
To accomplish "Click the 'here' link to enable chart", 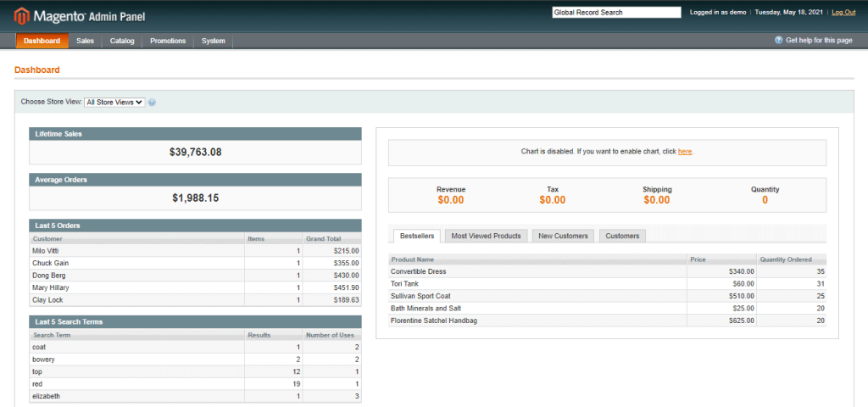I will tap(685, 151).
